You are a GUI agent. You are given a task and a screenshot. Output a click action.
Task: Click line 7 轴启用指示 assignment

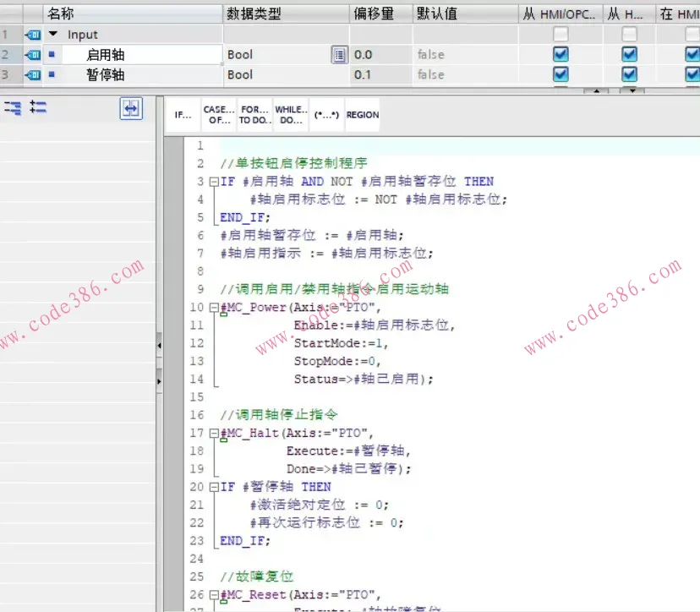tap(326, 253)
